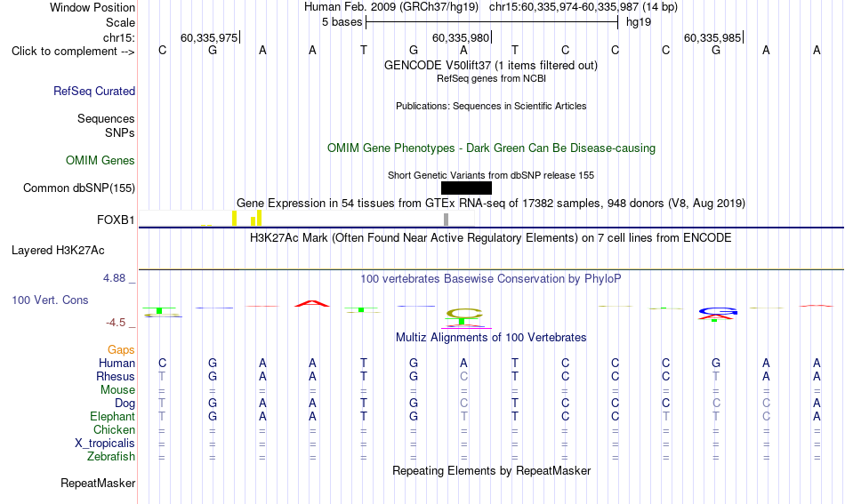
Task: Click the H3K27Ac Mark track title
Action: point(491,238)
